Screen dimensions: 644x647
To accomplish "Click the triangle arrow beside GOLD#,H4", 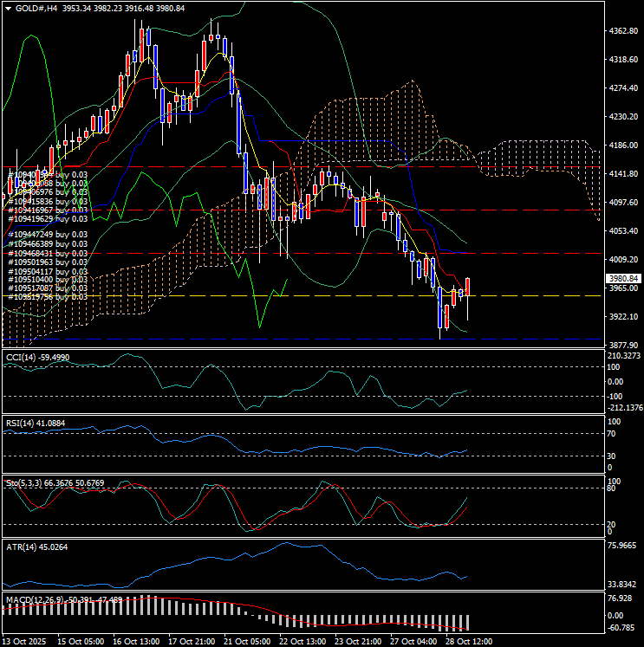I will coord(8,9).
